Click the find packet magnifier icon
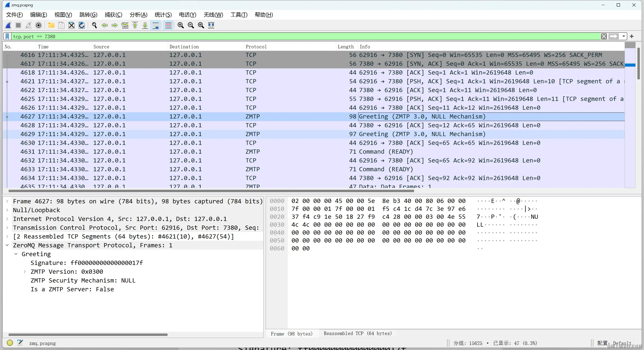The height and width of the screenshot is (350, 644). (x=94, y=25)
